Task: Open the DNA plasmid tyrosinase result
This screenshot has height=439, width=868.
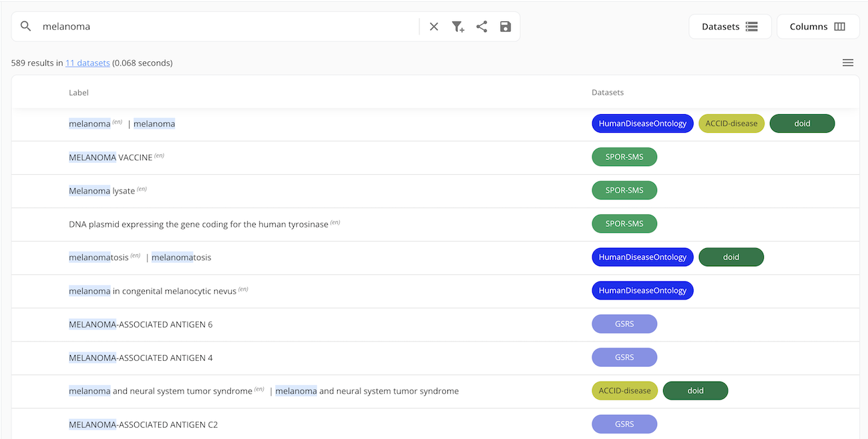Action: point(198,224)
